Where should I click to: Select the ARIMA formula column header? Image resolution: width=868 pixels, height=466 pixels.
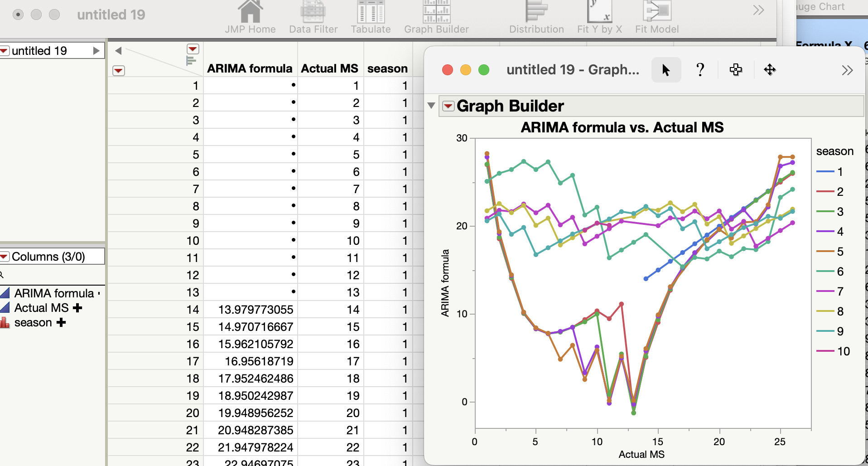pos(250,68)
